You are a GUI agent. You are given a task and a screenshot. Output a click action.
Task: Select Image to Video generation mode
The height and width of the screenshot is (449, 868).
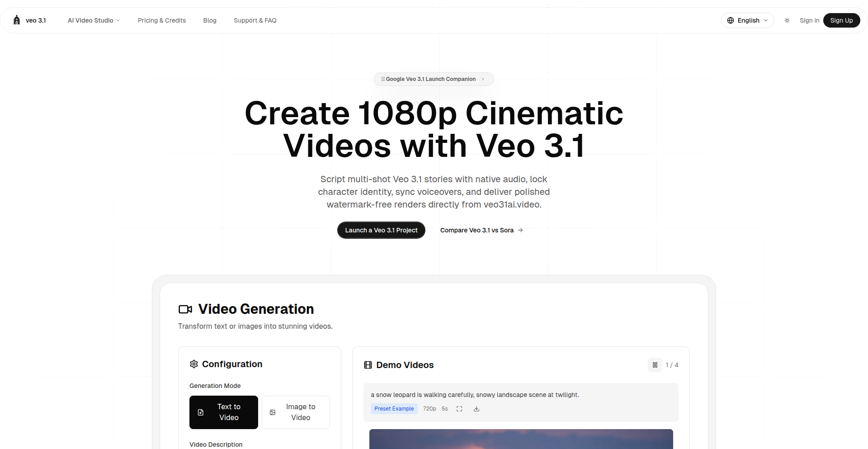point(296,412)
